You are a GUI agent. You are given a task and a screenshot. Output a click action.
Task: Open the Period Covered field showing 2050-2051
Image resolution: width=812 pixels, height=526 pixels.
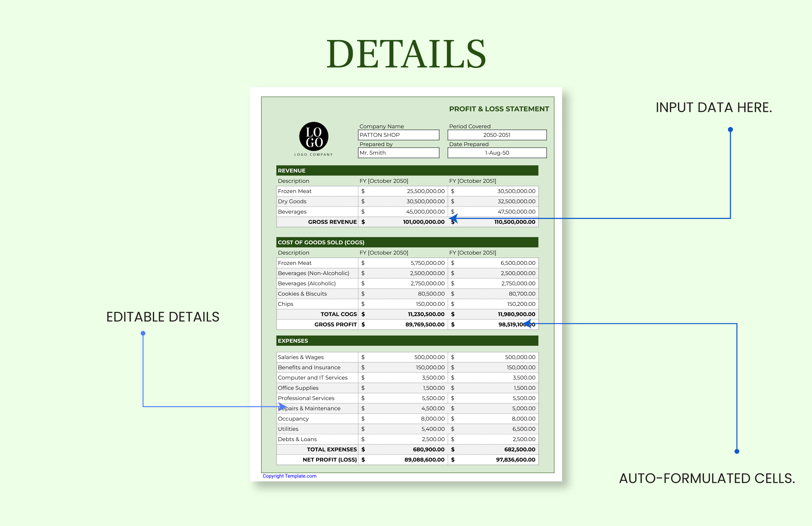(x=496, y=135)
